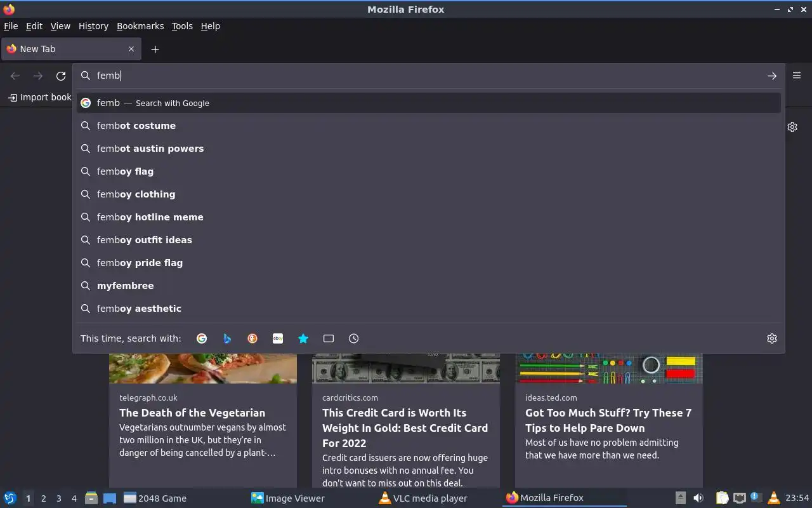Select 'femb — Search with Google' result

point(429,103)
